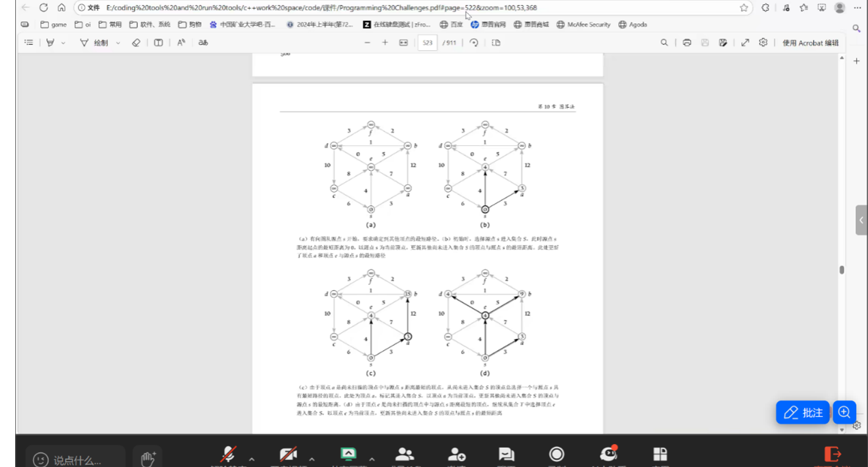This screenshot has width=868, height=467.
Task: Expand the Draw (绘制) tool options arrow
Action: point(119,43)
